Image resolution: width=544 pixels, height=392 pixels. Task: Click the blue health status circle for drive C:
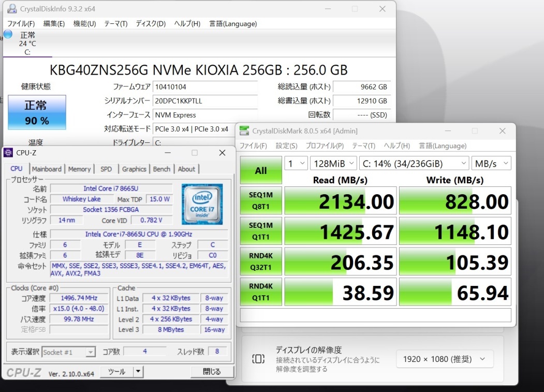pyautogui.click(x=8, y=34)
